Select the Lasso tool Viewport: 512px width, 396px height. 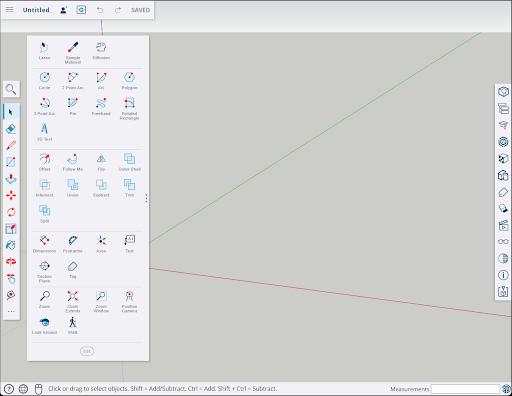click(x=44, y=51)
